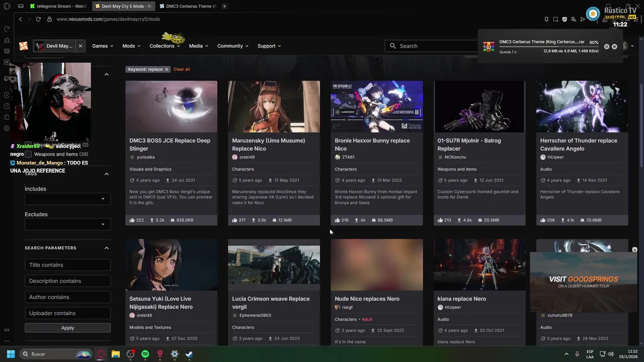
Task: Click the shield ad-blocker icon
Action: [x=565, y=19]
